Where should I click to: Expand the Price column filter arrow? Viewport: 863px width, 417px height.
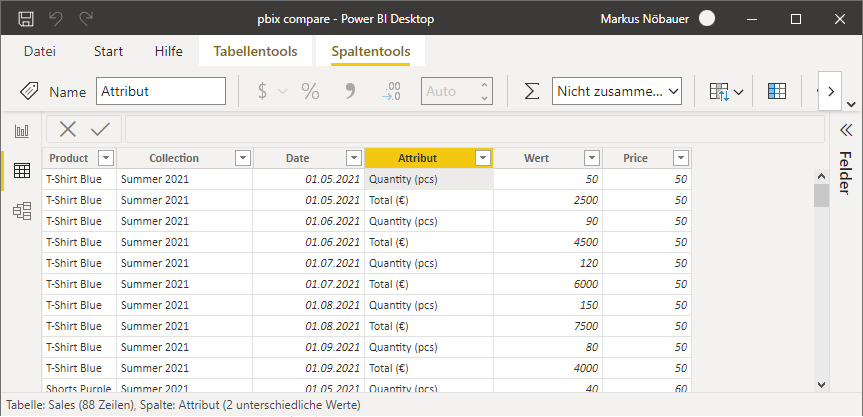[680, 158]
